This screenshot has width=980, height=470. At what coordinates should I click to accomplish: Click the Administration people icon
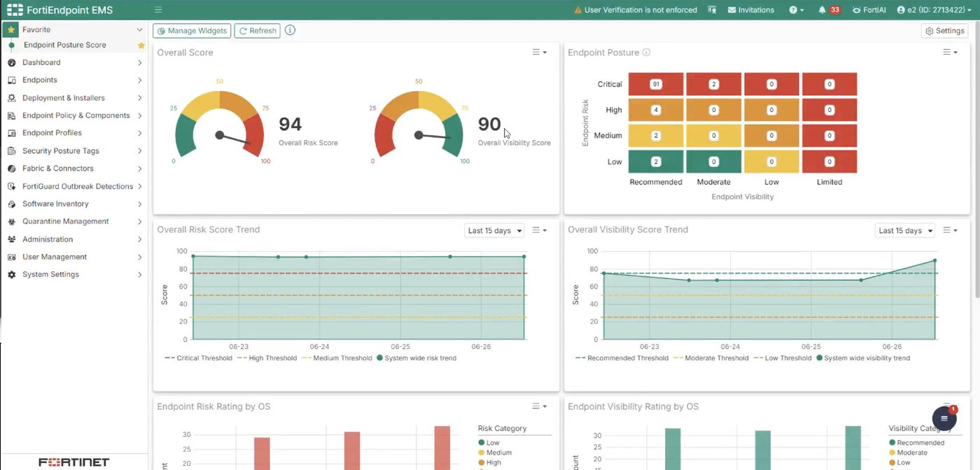pyautogui.click(x=11, y=239)
